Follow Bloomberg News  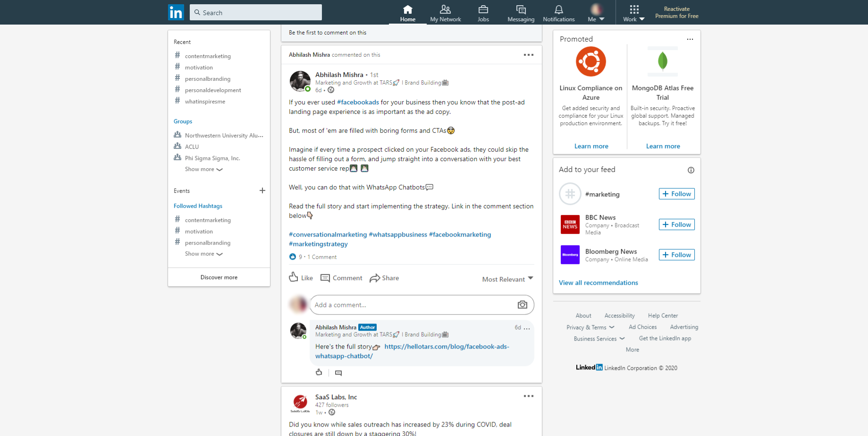pos(677,255)
